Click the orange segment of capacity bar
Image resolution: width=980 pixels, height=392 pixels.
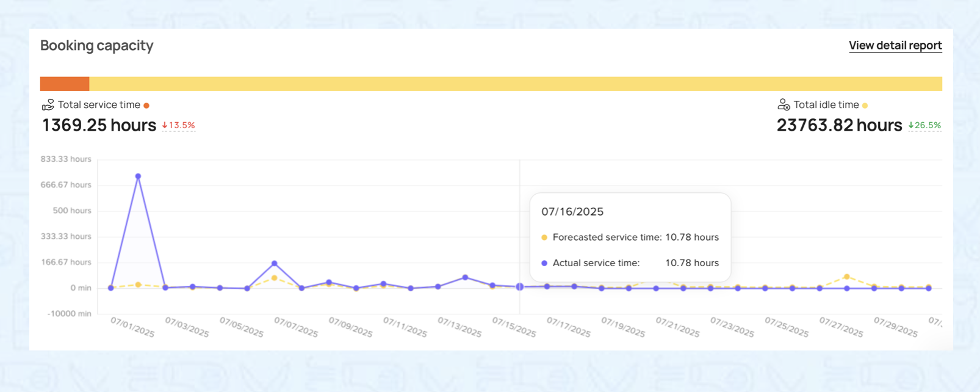click(65, 84)
